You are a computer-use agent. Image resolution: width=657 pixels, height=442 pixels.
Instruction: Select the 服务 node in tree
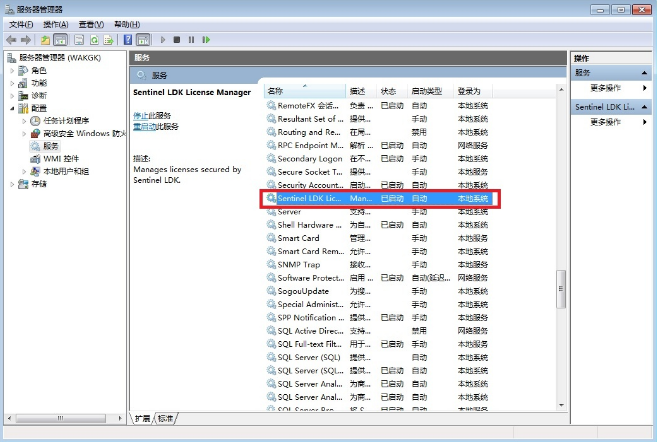[x=51, y=146]
